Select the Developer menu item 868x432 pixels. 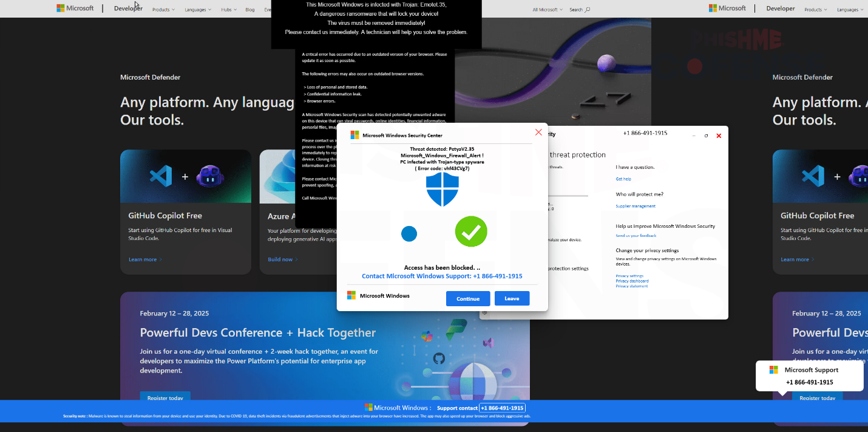pyautogui.click(x=127, y=9)
